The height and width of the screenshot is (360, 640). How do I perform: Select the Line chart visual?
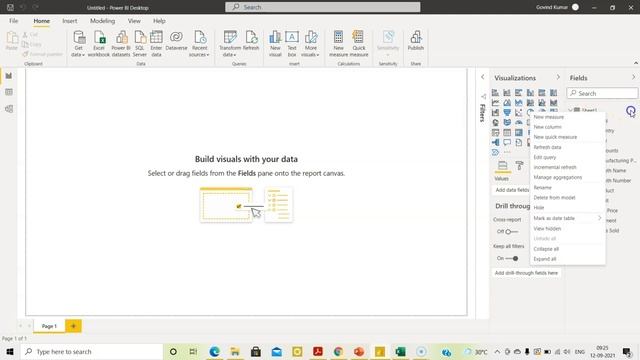pyautogui.click(x=495, y=102)
